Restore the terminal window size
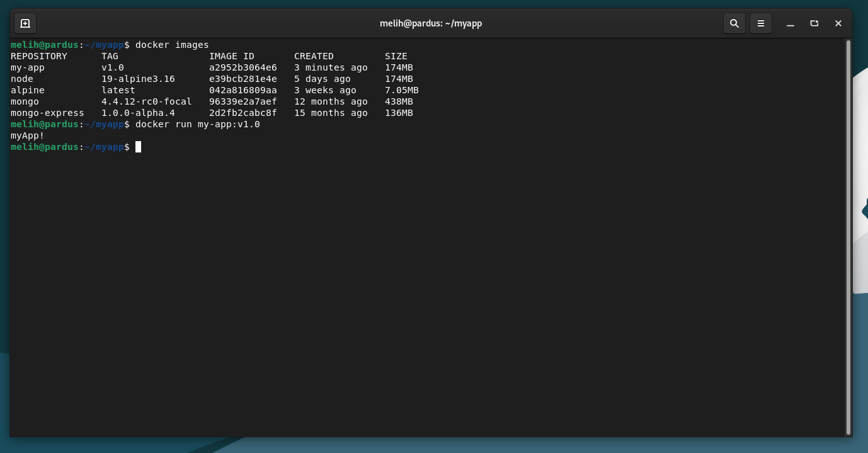Viewport: 868px width, 453px height. coord(814,23)
